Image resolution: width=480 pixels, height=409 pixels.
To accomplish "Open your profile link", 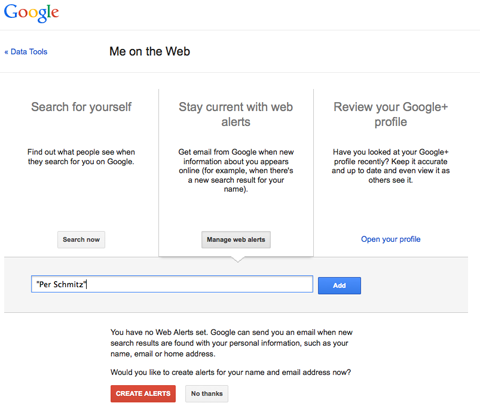I will click(391, 239).
